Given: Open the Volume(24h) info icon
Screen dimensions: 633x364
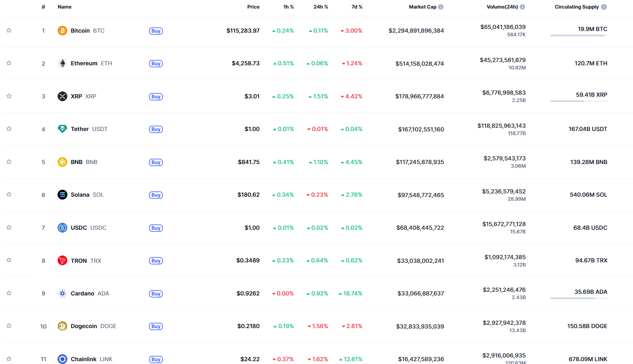Looking at the screenshot, I should [x=522, y=7].
